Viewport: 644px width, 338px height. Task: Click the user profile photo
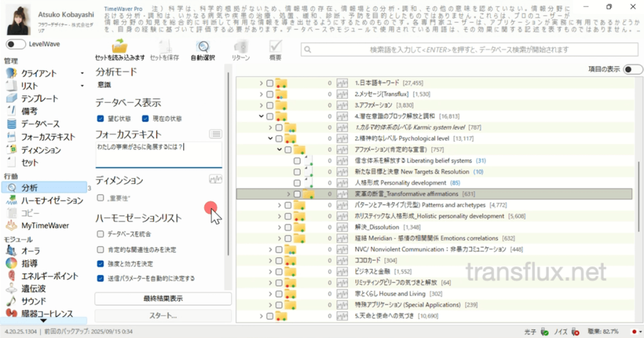point(19,19)
